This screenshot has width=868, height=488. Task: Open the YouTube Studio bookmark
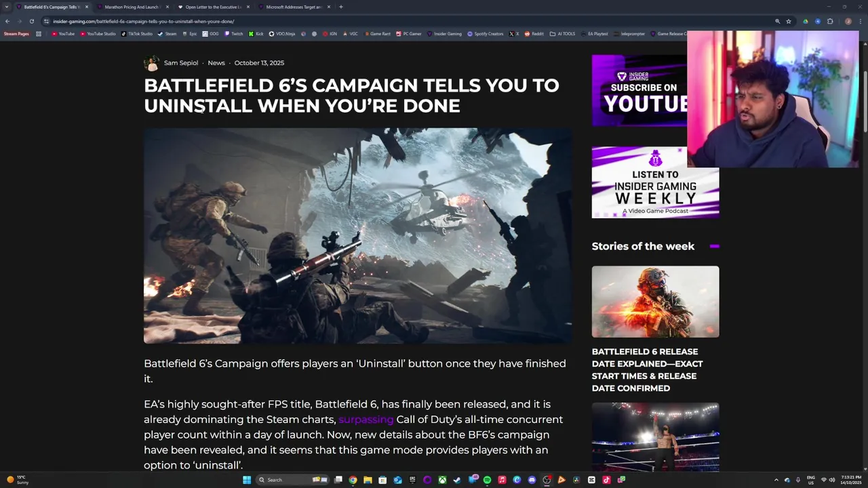[x=98, y=33]
